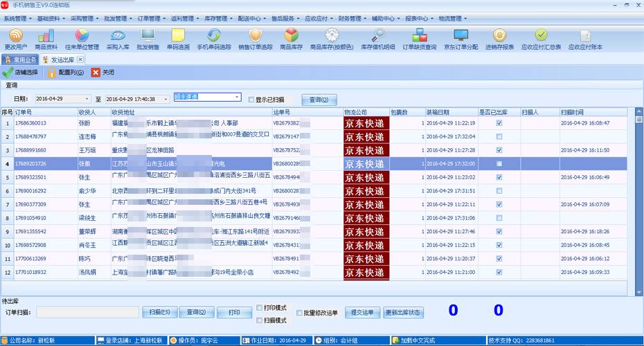Viewport: 644px width, 346px height.
Task: Launch 采购入库 purchase stock-in icon
Action: point(118,39)
